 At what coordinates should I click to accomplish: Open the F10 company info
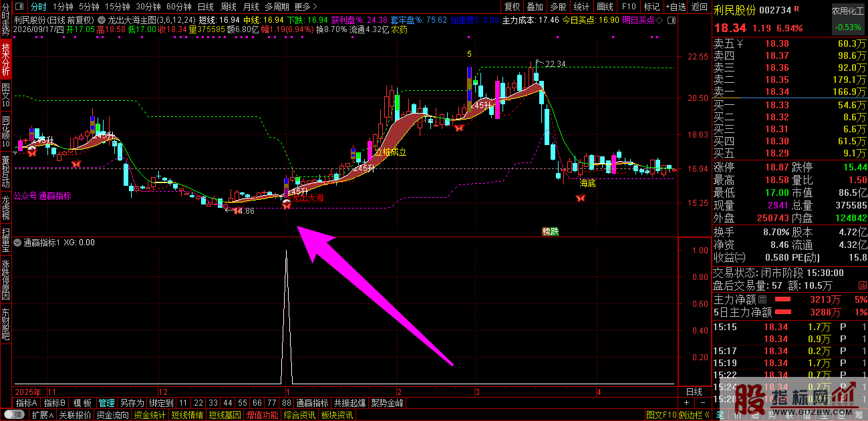tap(629, 7)
